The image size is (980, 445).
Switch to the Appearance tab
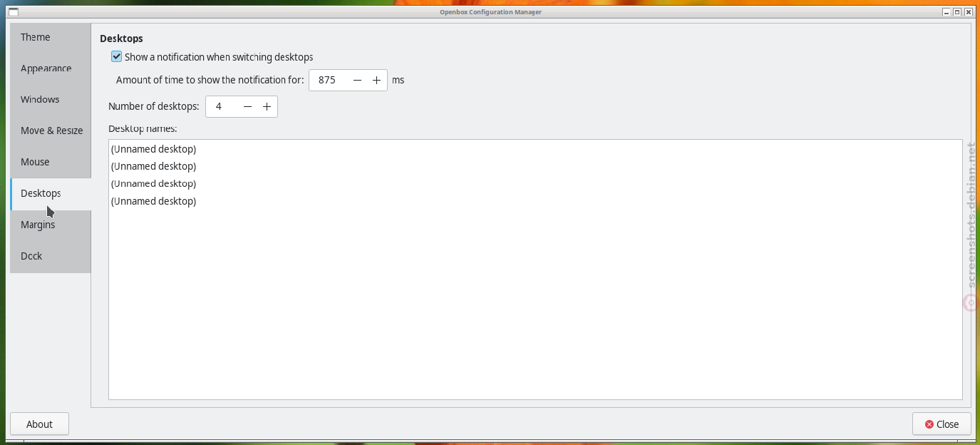pyautogui.click(x=51, y=68)
